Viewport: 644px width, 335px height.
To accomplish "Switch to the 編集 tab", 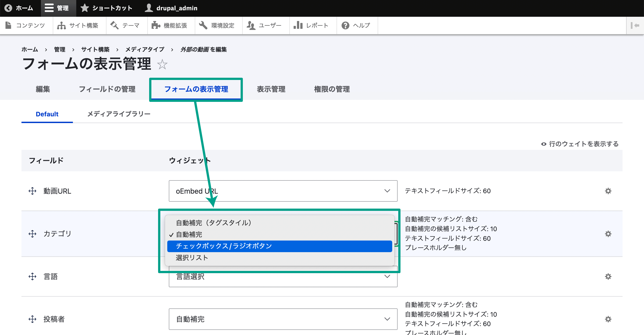I will pos(43,89).
